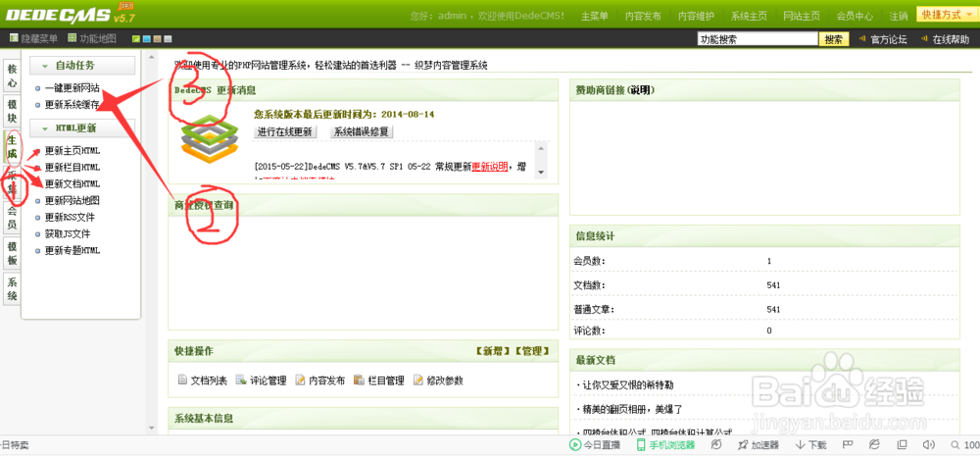
Task: Click the 搜索 search button
Action: point(834,39)
